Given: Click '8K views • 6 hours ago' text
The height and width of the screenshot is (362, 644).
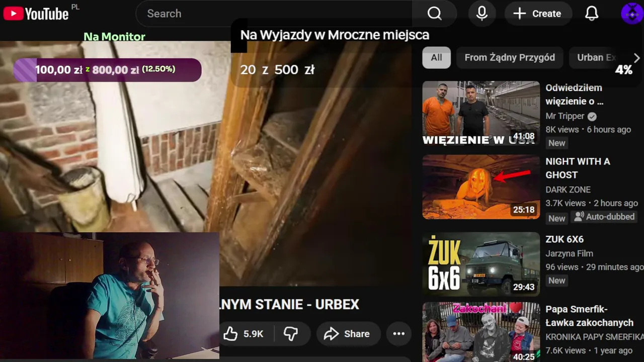Looking at the screenshot, I should [588, 130].
